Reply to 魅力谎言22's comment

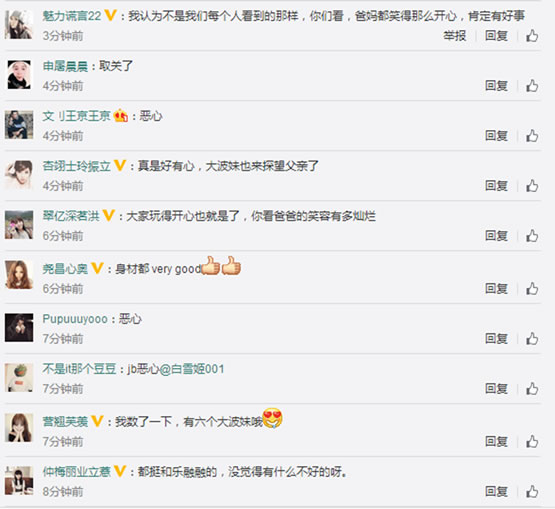point(496,36)
